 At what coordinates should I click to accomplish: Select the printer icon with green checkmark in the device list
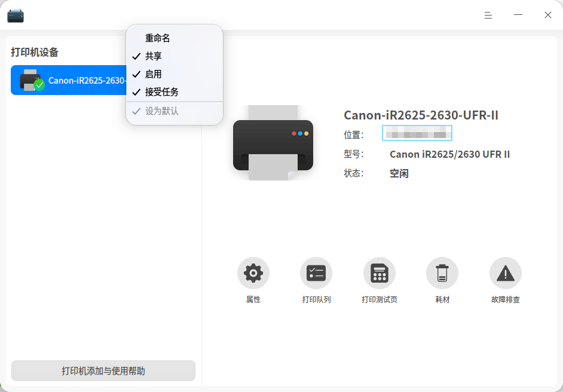(32, 80)
